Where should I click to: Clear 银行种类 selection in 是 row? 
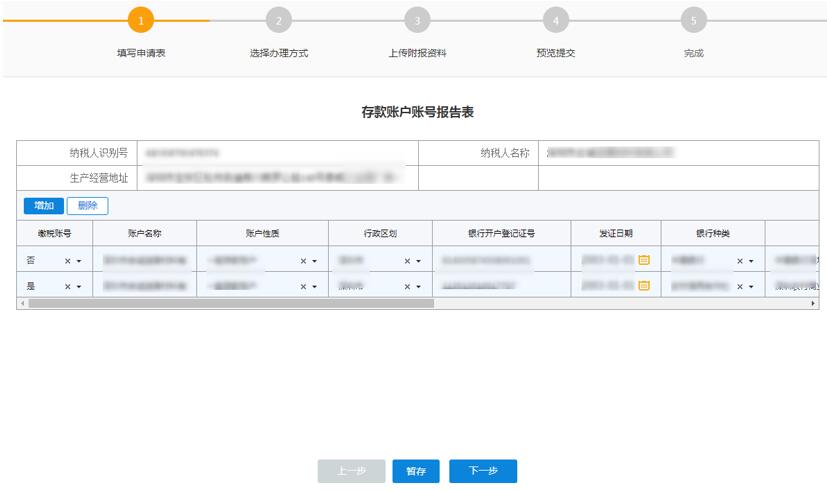(x=740, y=286)
